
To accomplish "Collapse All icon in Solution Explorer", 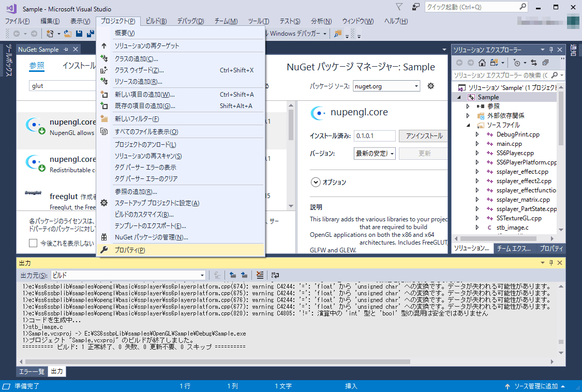I will (545, 63).
